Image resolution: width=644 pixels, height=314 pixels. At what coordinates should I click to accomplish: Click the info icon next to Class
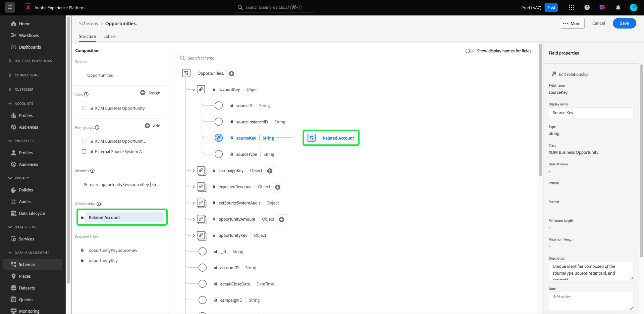86,94
